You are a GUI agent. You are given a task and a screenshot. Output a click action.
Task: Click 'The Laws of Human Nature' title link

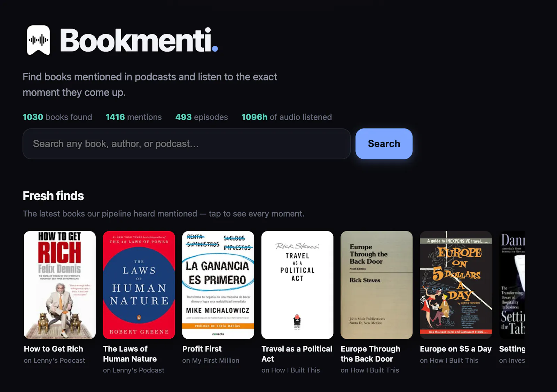[x=130, y=354]
